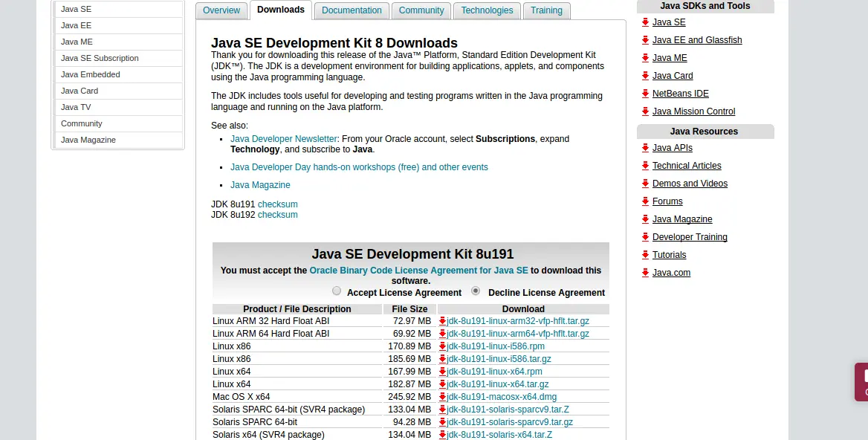
Task: Click red arrow icon next to Java EE and Glassfish
Action: pyautogui.click(x=645, y=40)
